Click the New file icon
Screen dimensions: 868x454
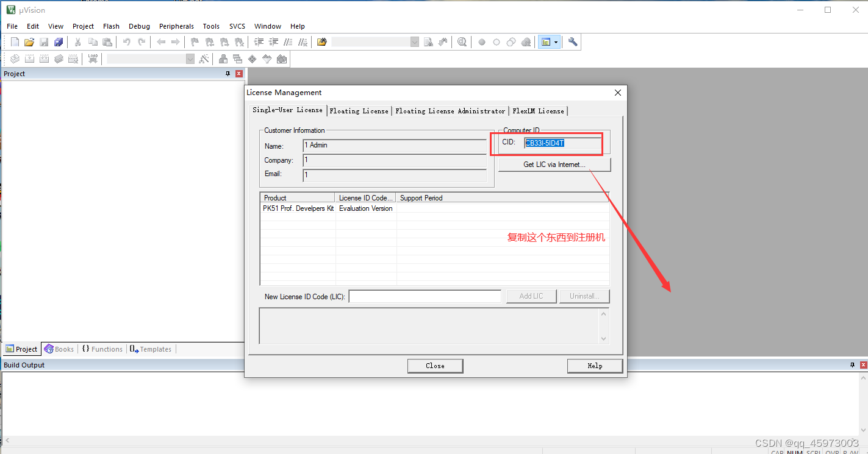15,42
